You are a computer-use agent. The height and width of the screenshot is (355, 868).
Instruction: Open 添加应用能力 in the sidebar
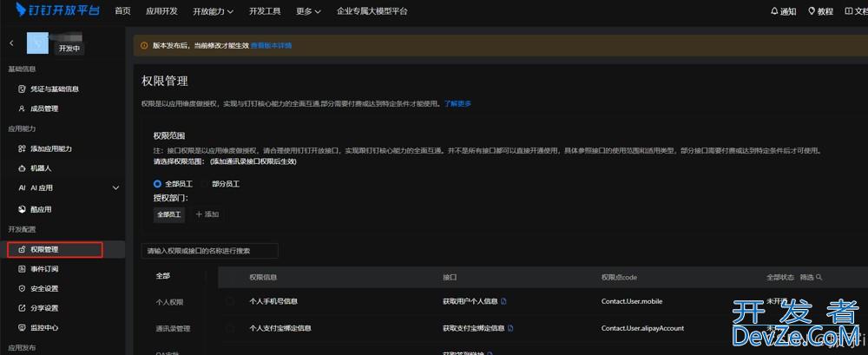point(45,148)
